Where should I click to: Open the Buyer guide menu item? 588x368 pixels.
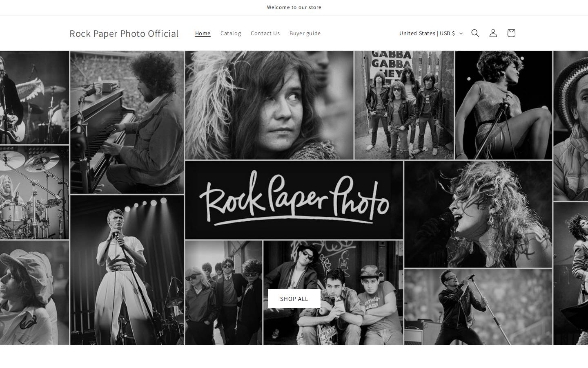click(x=305, y=33)
